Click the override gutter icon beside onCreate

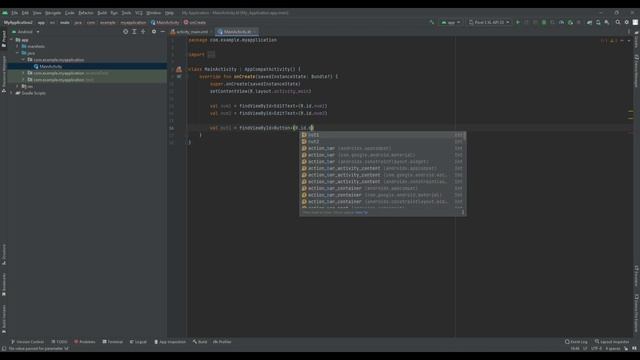[x=179, y=76]
